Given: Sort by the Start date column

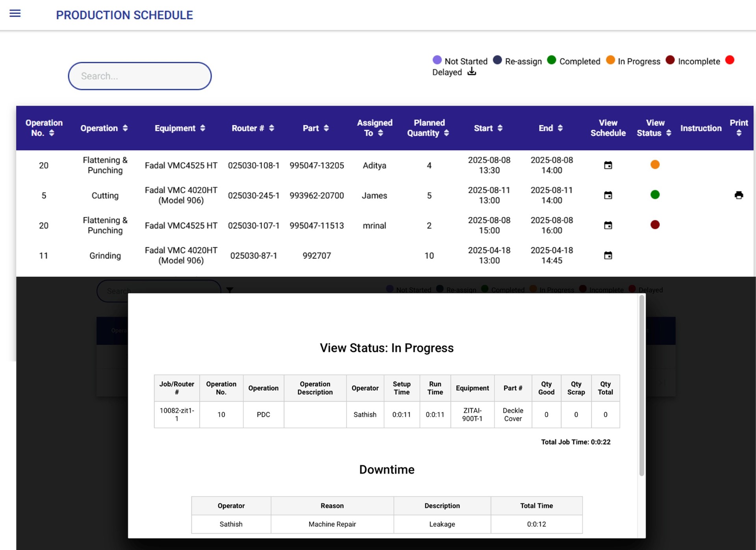Looking at the screenshot, I should point(488,128).
